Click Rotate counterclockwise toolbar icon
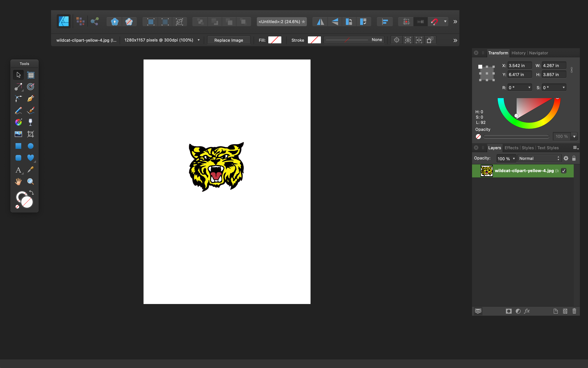 click(x=349, y=22)
